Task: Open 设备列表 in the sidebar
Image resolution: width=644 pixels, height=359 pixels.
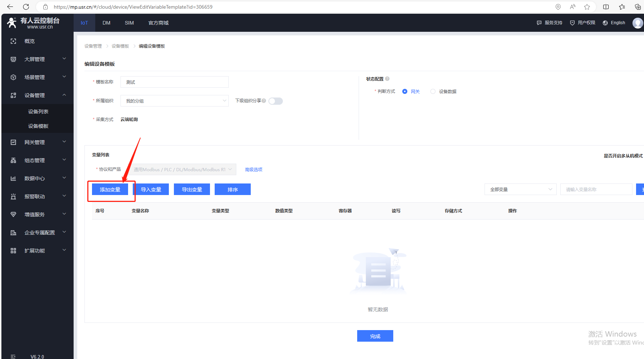Action: [x=38, y=112]
